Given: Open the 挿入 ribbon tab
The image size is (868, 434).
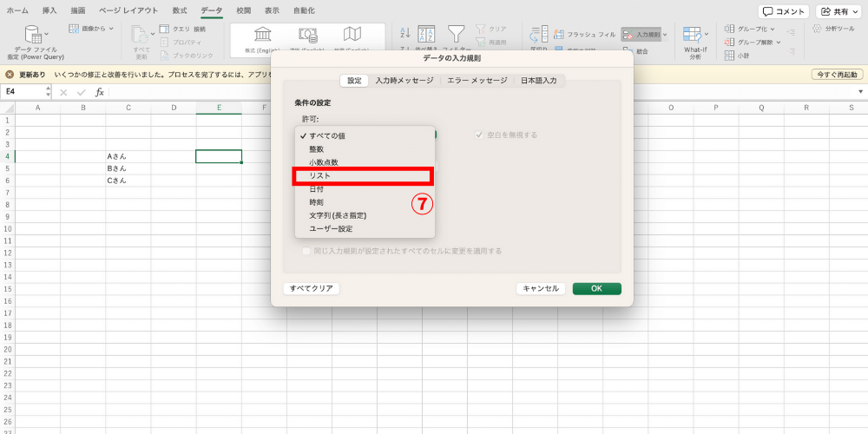Looking at the screenshot, I should tap(49, 10).
